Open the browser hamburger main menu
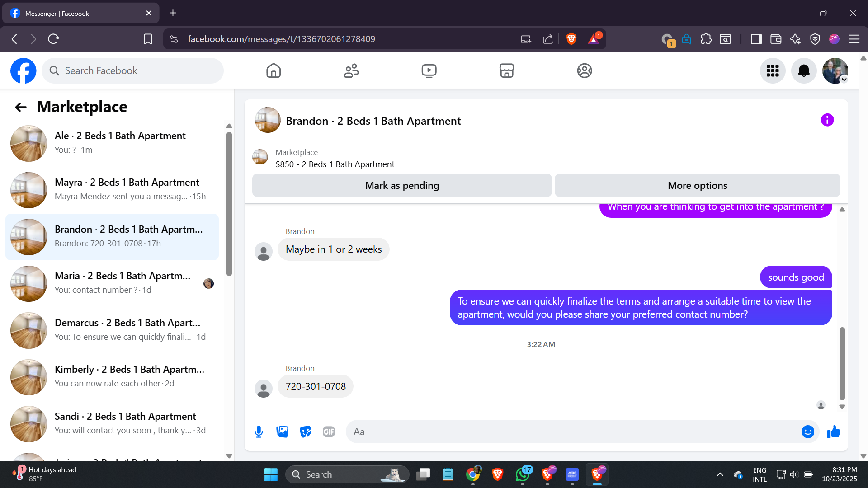 tap(854, 39)
